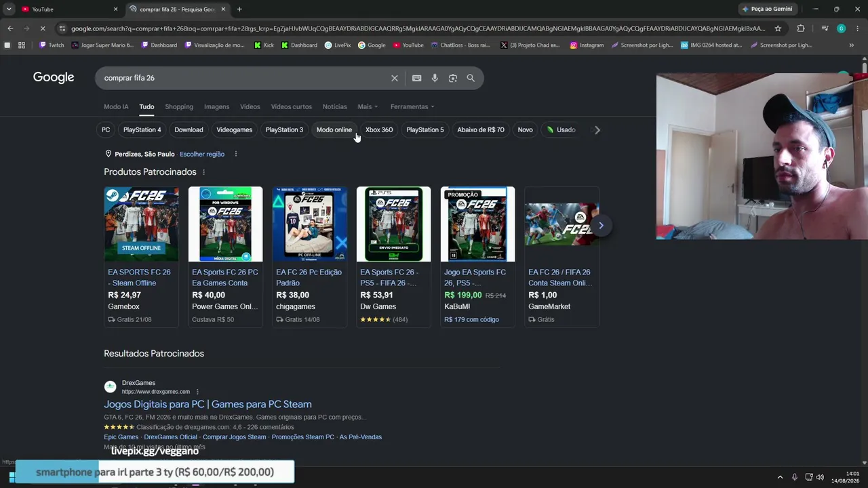The image size is (868, 488).
Task: Go back to the previous page
Action: pyautogui.click(x=10, y=28)
